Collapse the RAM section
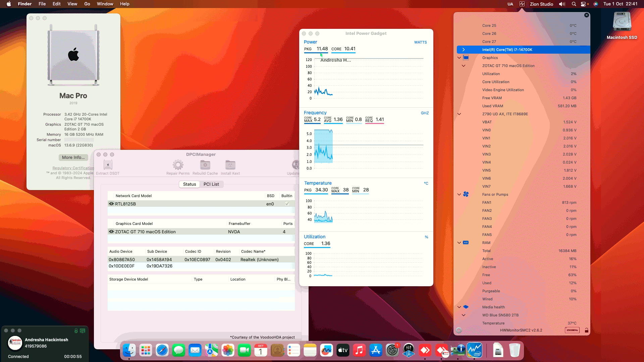 (459, 243)
